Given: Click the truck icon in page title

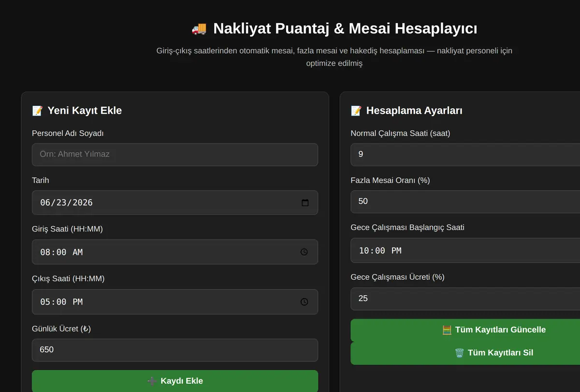Looking at the screenshot, I should click(199, 29).
